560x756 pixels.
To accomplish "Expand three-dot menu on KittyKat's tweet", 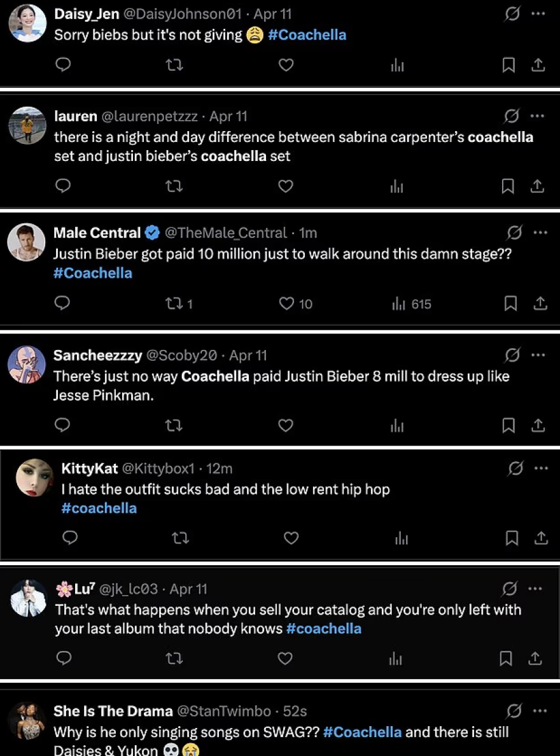I will 541,468.
